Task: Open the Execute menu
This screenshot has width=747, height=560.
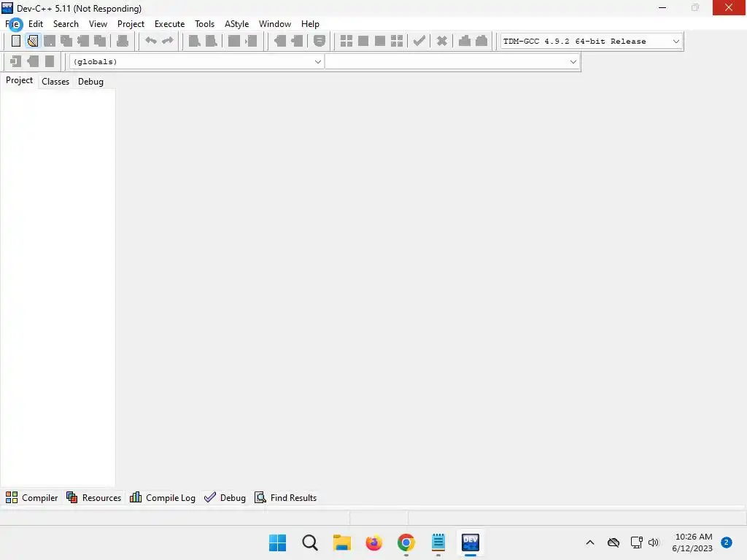Action: pyautogui.click(x=169, y=24)
